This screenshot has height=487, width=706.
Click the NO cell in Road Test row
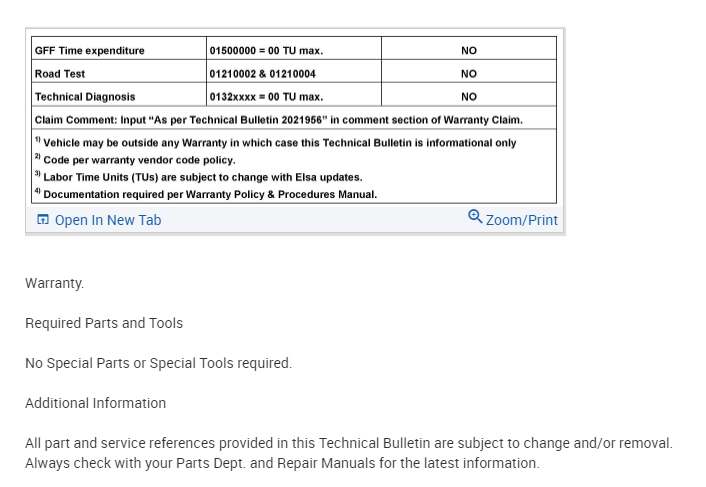point(468,74)
